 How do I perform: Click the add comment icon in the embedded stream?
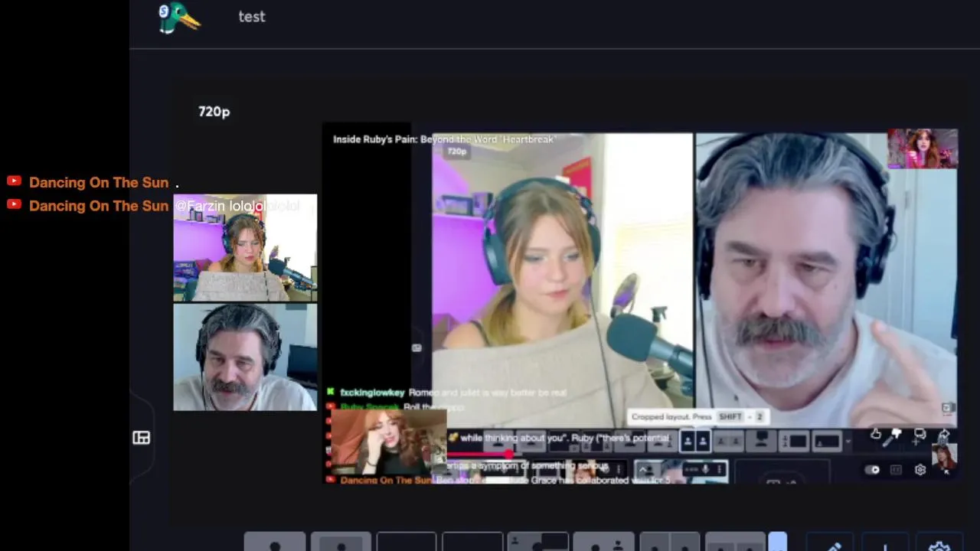tap(920, 435)
